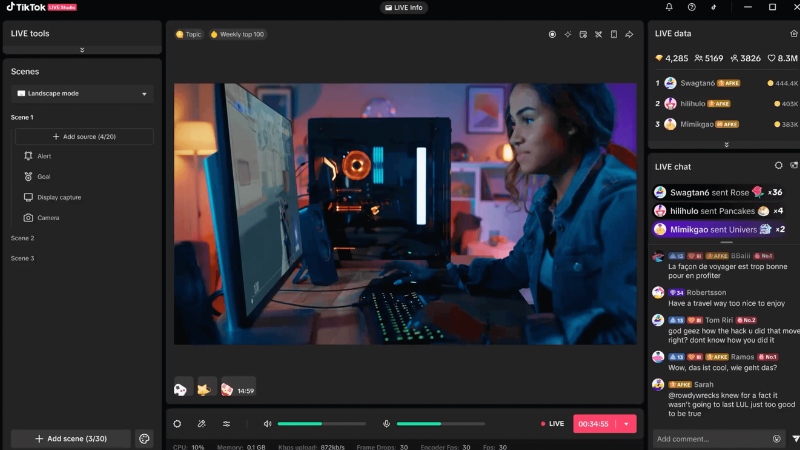This screenshot has height=450, width=800.
Task: Click the emoji icon in comment box
Action: pos(776,438)
